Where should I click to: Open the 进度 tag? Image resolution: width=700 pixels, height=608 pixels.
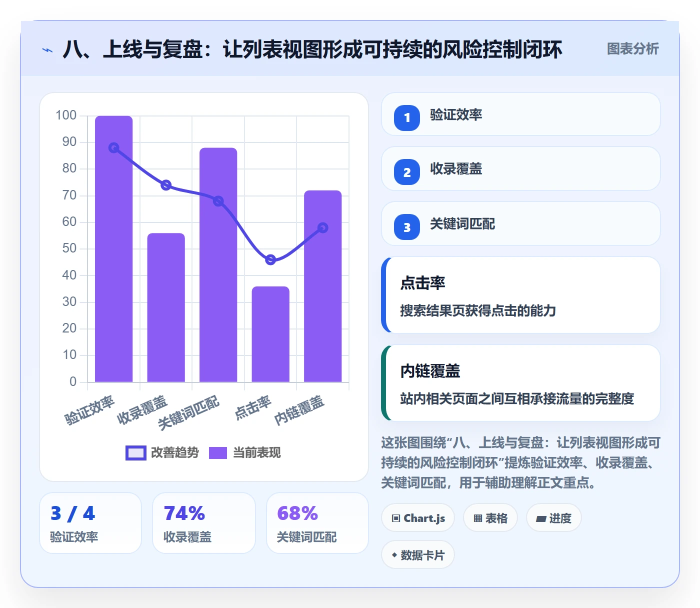coord(554,518)
